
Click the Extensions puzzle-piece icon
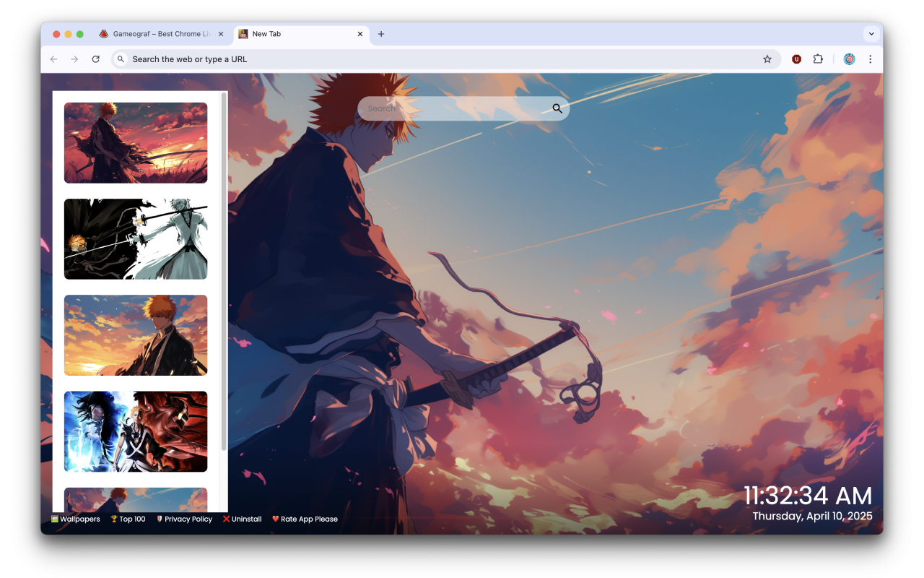tap(818, 59)
